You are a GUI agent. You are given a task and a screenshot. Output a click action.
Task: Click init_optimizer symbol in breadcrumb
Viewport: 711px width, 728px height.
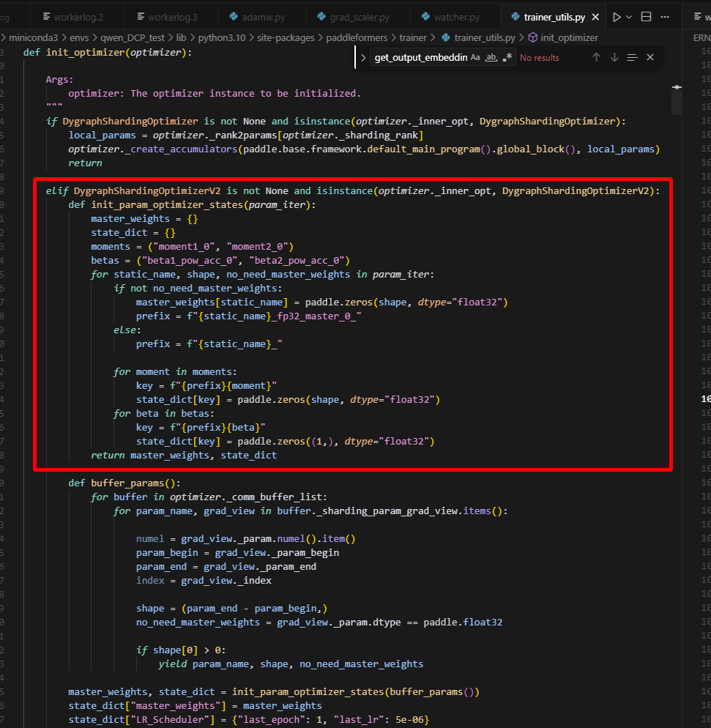click(569, 37)
